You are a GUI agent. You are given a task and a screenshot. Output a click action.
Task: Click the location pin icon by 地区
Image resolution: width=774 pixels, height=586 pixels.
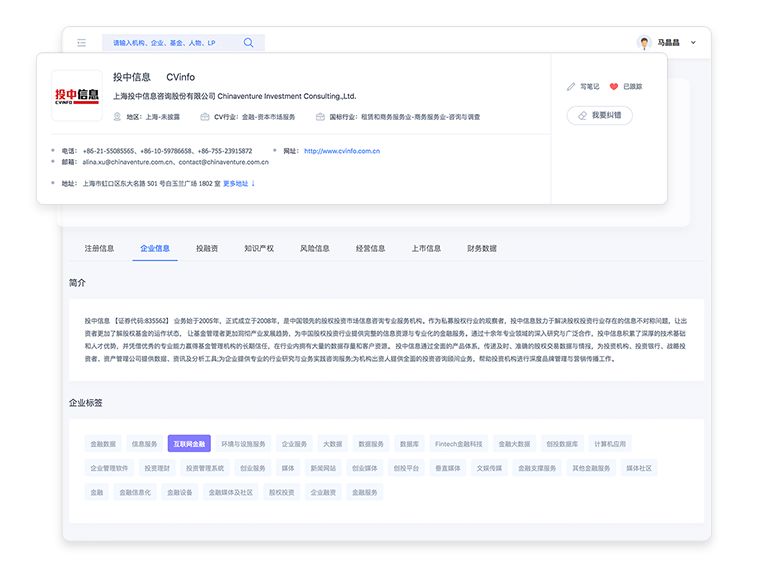coord(117,117)
